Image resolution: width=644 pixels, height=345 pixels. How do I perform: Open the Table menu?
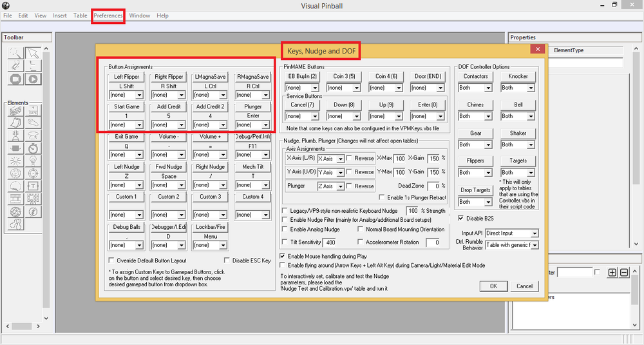pos(80,15)
